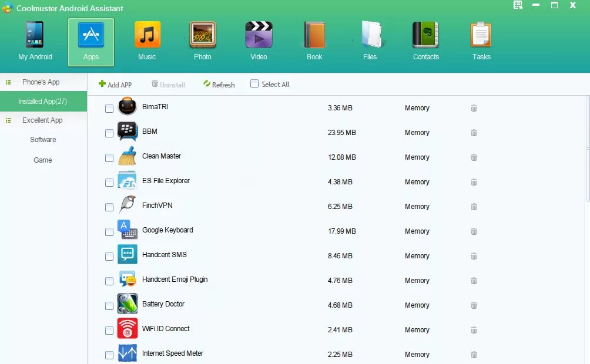Viewport: 590px width, 364px height.
Task: Tick the BBM checkbox
Action: 109,133
